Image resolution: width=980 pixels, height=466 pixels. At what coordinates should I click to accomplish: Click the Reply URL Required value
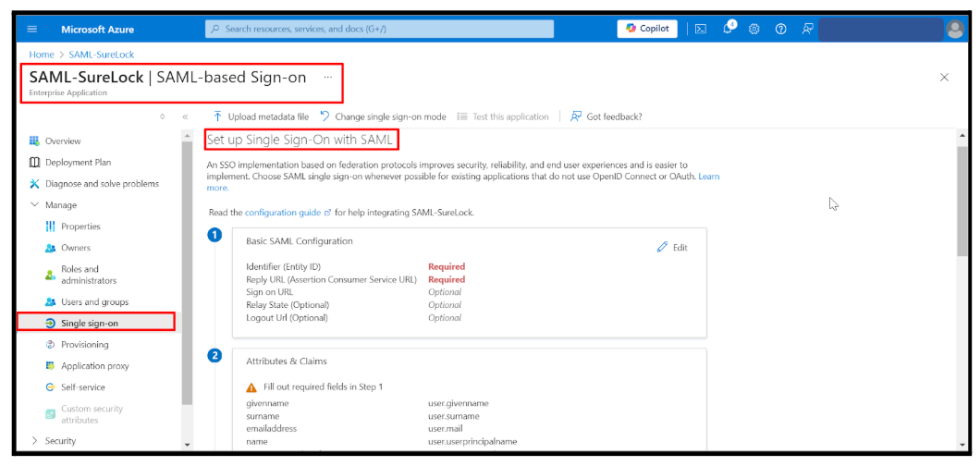coord(447,279)
